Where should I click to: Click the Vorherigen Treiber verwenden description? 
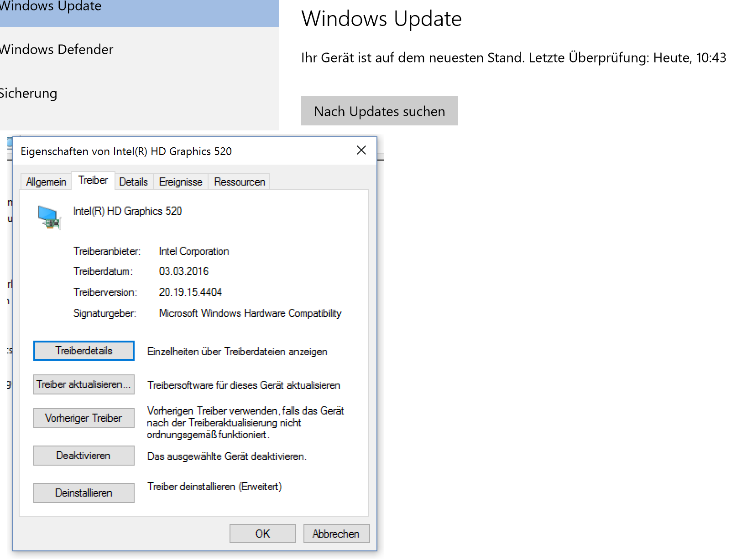tap(246, 423)
